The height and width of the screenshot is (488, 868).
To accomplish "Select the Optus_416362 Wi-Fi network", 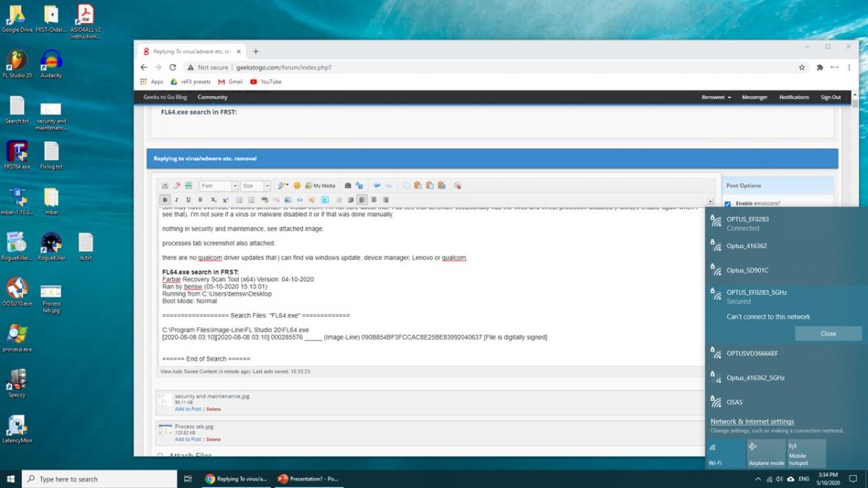I will [x=786, y=246].
